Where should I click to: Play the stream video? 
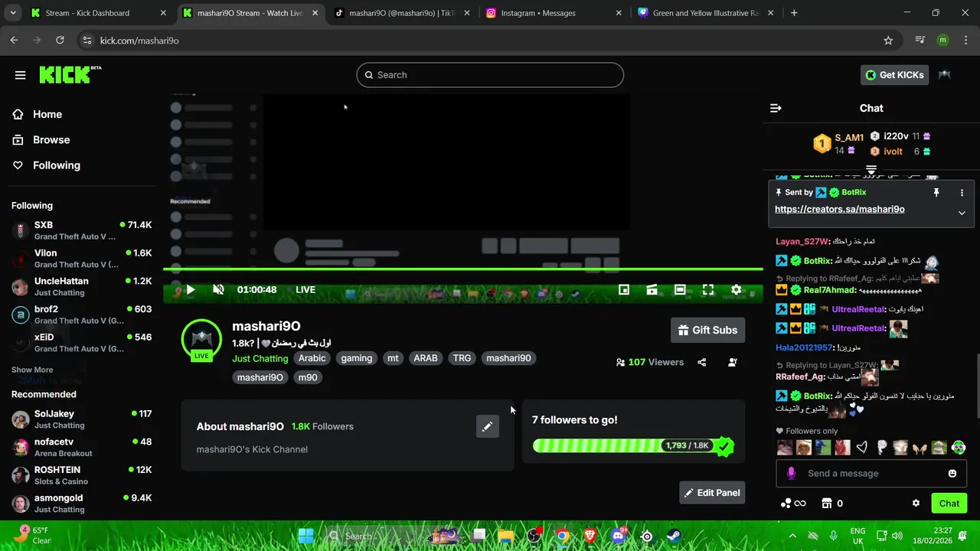191,289
